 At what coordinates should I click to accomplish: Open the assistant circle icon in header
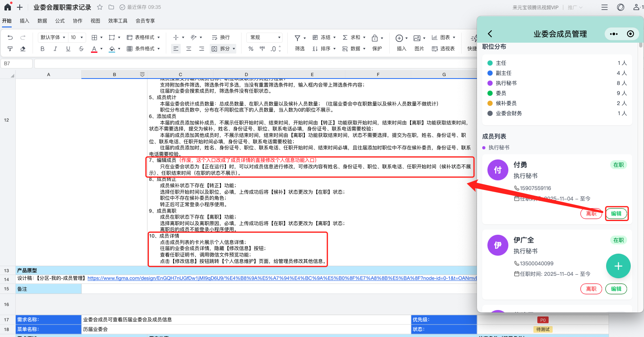click(621, 7)
